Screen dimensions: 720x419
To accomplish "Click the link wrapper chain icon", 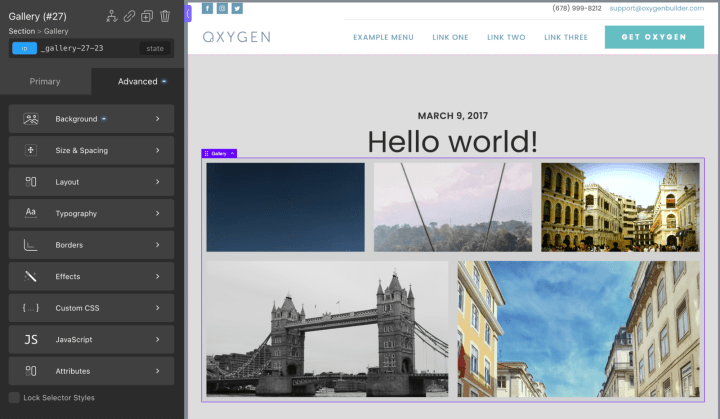I will tap(129, 16).
